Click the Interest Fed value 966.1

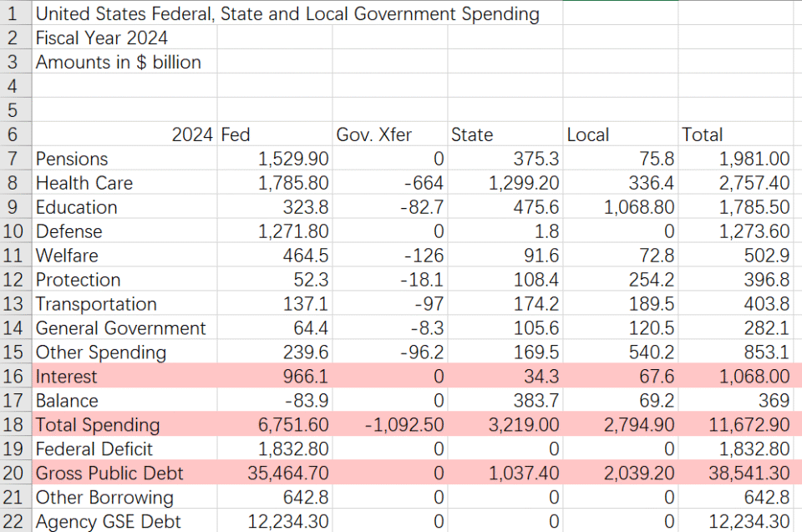275,376
